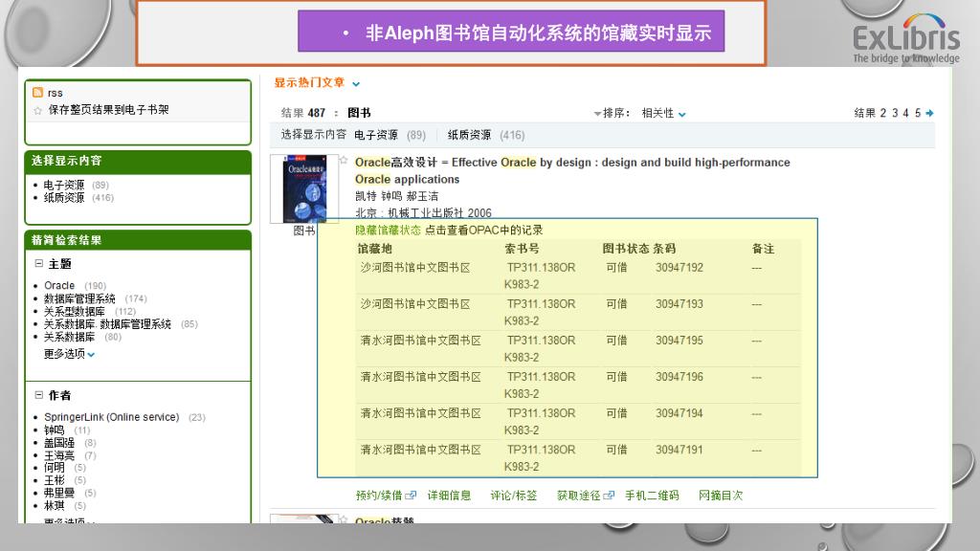The height and width of the screenshot is (551, 980).
Task: Open the 预约/续借 tab
Action: coord(379,496)
